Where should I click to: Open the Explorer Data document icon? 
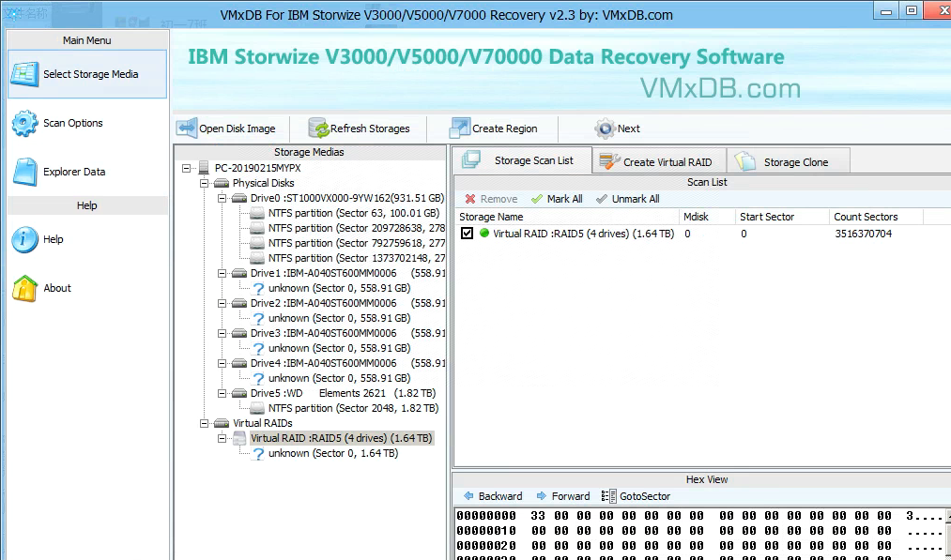(x=24, y=172)
